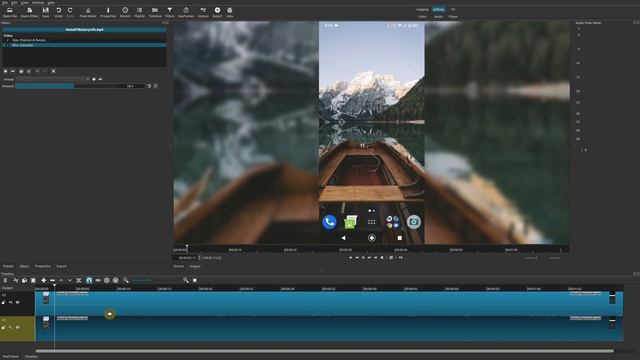Image resolution: width=640 pixels, height=360 pixels.
Task: Open the Filters panel from toolbar
Action: 169,12
